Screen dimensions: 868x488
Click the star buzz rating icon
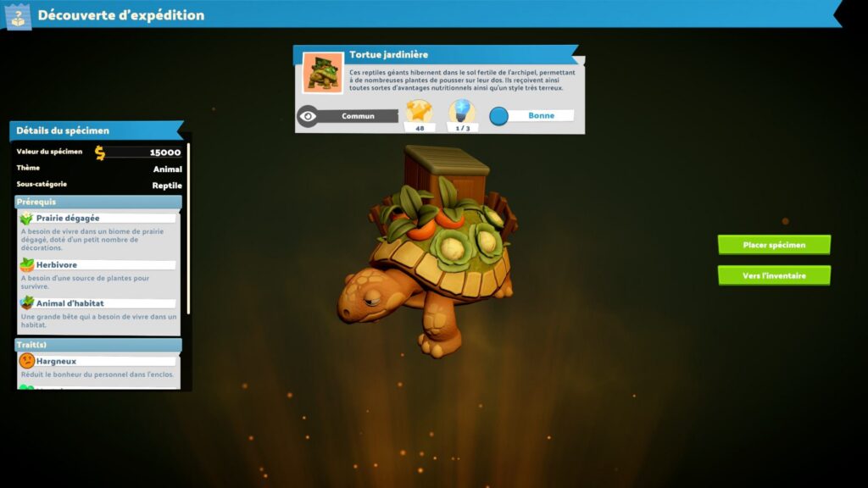pyautogui.click(x=419, y=112)
